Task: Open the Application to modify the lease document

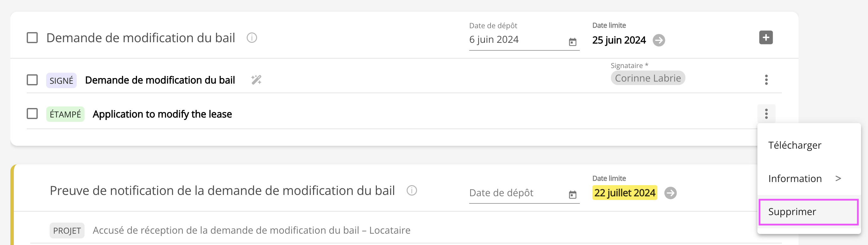Action: click(x=162, y=114)
